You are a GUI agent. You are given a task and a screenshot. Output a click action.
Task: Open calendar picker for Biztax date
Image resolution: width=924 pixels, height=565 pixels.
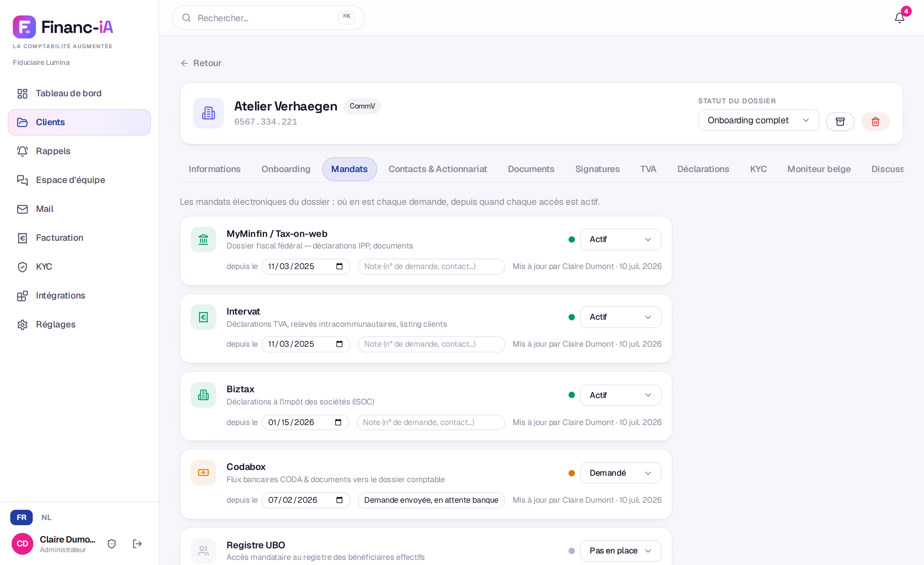(338, 422)
